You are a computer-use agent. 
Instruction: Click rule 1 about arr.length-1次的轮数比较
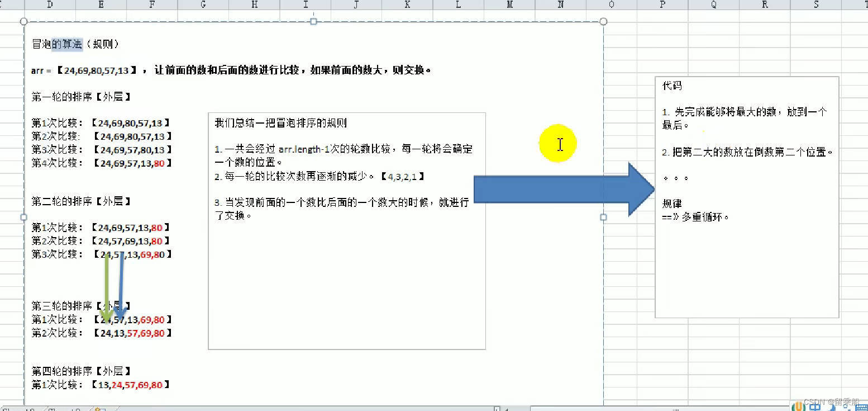coord(344,156)
